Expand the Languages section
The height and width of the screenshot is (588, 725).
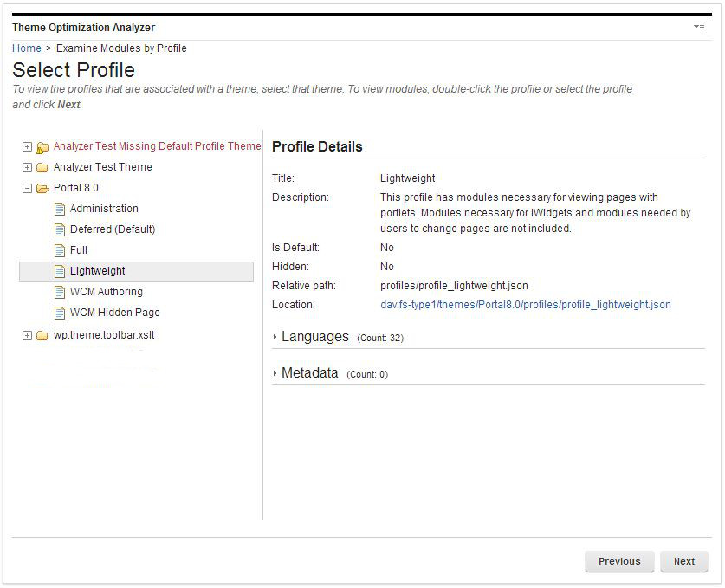click(x=276, y=337)
